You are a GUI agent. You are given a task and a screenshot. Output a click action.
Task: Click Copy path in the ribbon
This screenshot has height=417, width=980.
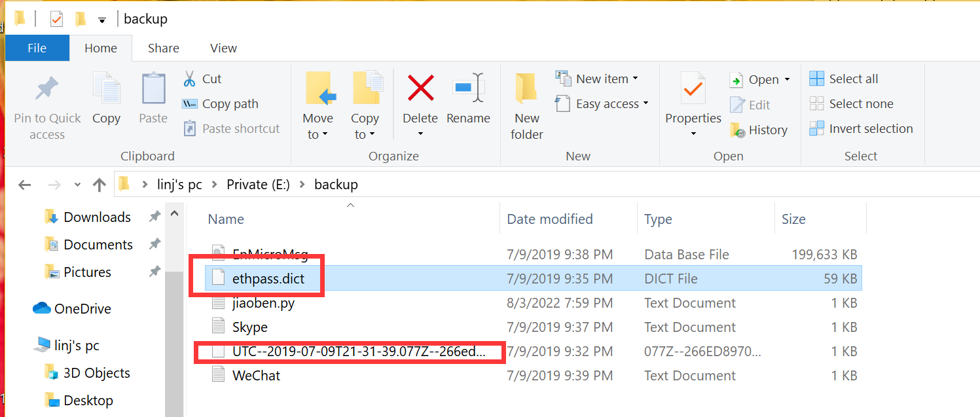tap(220, 103)
